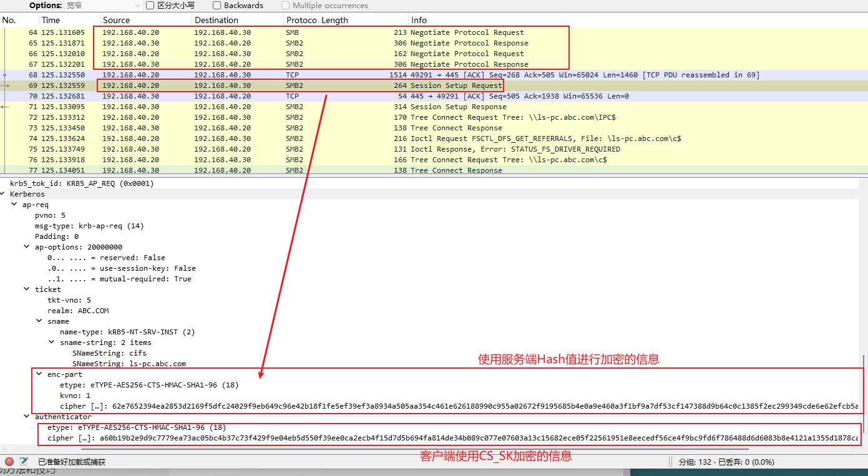The width and height of the screenshot is (868, 476).
Task: Collapse the sname node
Action: click(40, 321)
